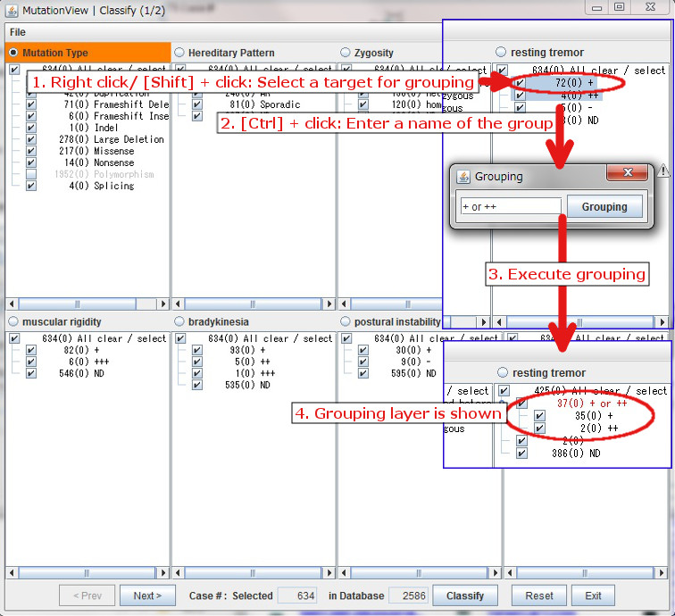Select the bradykinesia radio button
This screenshot has height=616, width=675.
click(x=179, y=321)
